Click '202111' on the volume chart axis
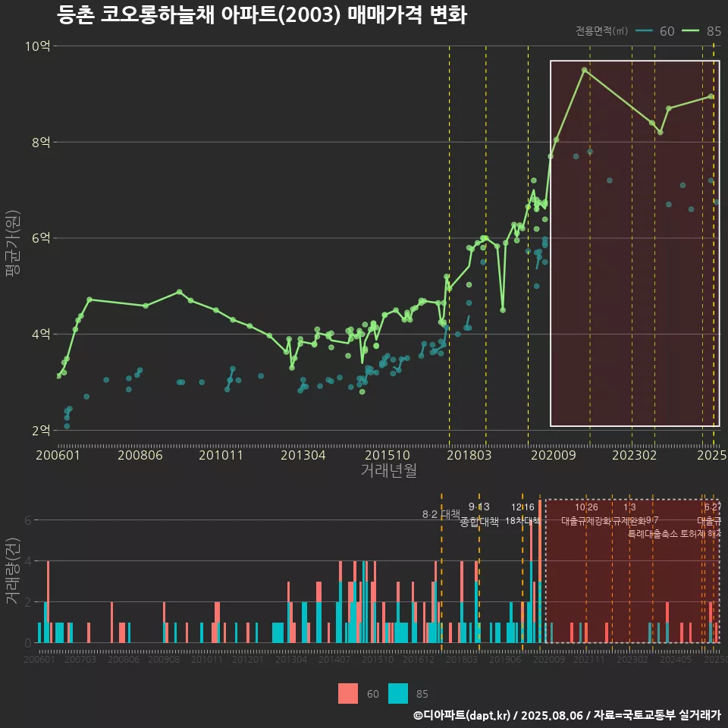The image size is (728, 728). [589, 659]
